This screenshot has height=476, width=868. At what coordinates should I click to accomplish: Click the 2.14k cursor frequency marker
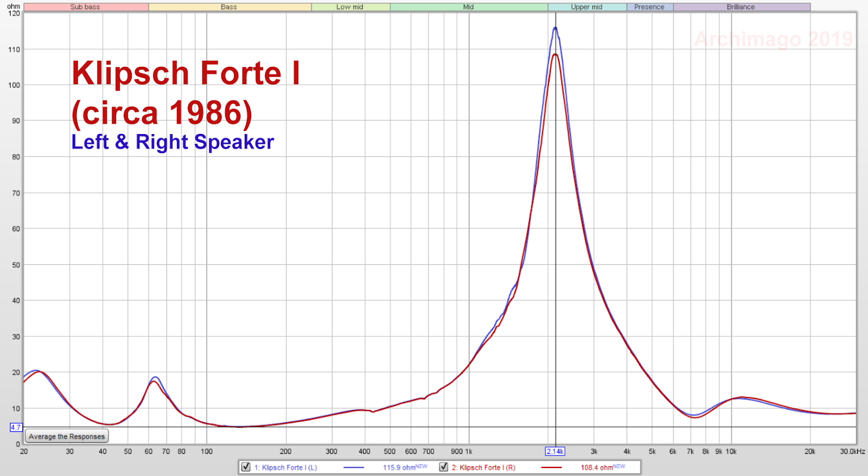555,451
